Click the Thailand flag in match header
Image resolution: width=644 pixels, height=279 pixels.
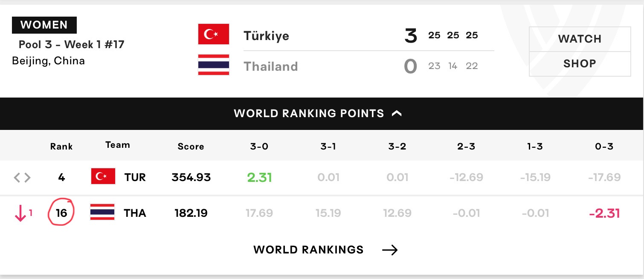tap(214, 65)
